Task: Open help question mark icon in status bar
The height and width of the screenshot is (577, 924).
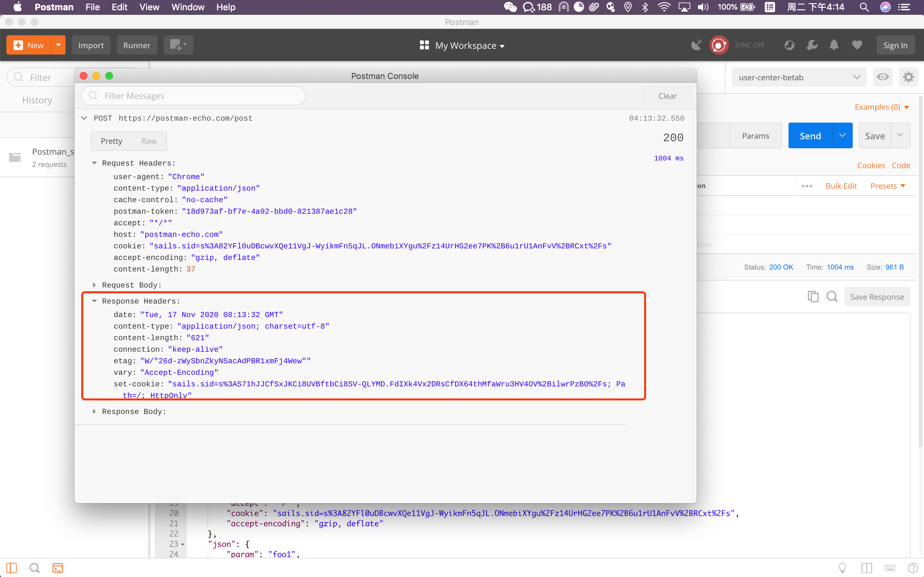Action: pos(913,568)
